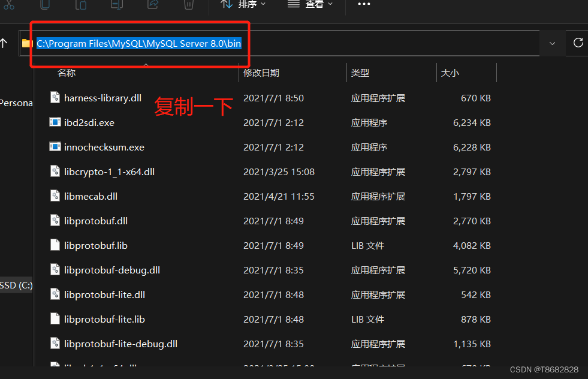Click the libprotobuf.lib file icon

55,245
